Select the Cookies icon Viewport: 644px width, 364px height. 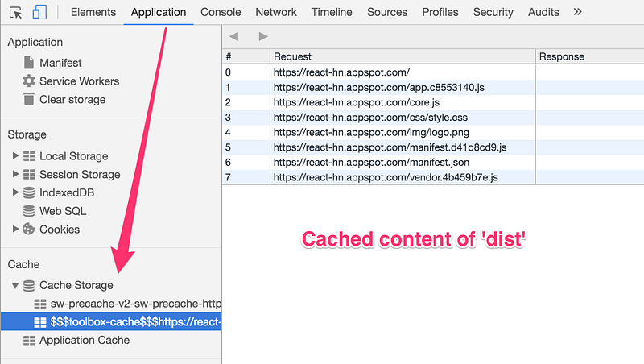[29, 230]
